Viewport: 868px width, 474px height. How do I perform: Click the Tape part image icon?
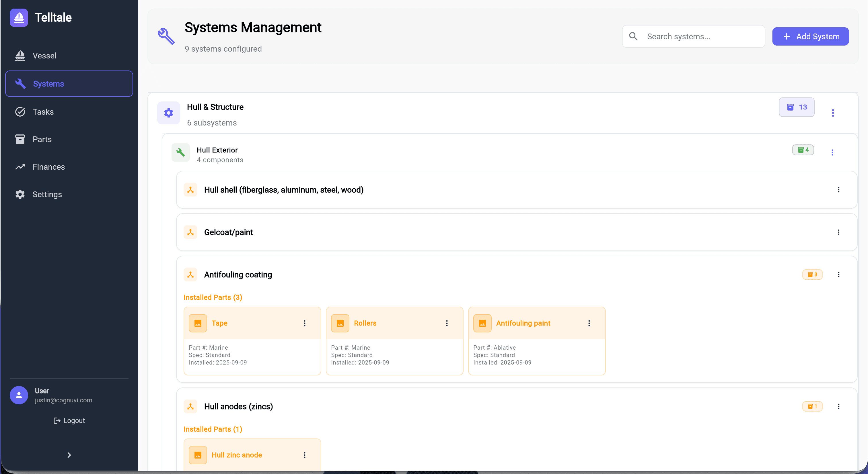198,323
